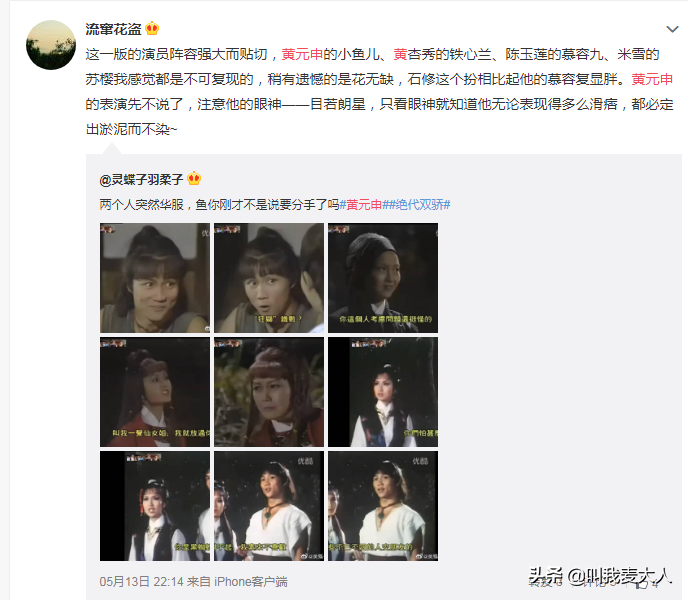
Task: Open the thumbnail with '狂獅' subtitle
Action: 269,278
